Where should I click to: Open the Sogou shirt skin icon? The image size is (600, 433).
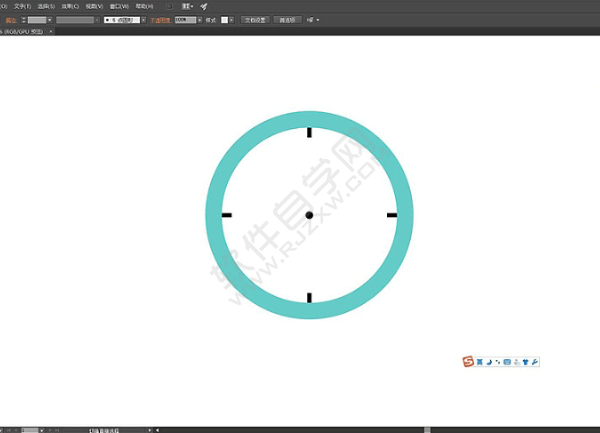(x=526, y=362)
